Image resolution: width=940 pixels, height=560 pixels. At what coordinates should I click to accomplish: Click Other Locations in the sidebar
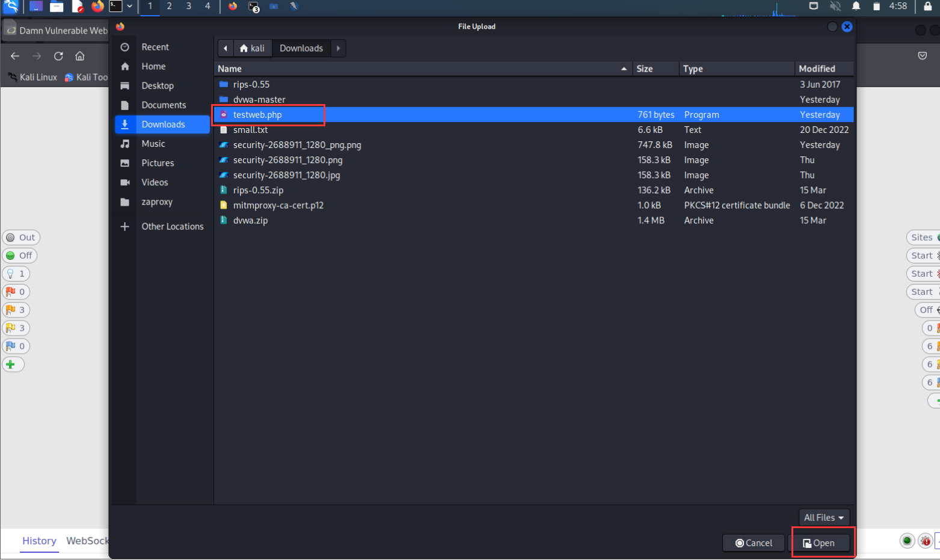tap(172, 226)
